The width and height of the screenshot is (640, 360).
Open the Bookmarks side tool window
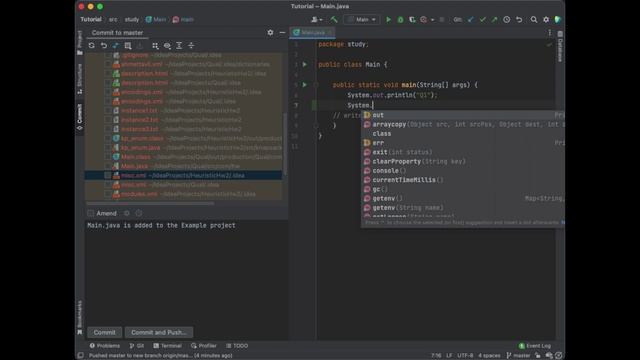[x=80, y=318]
